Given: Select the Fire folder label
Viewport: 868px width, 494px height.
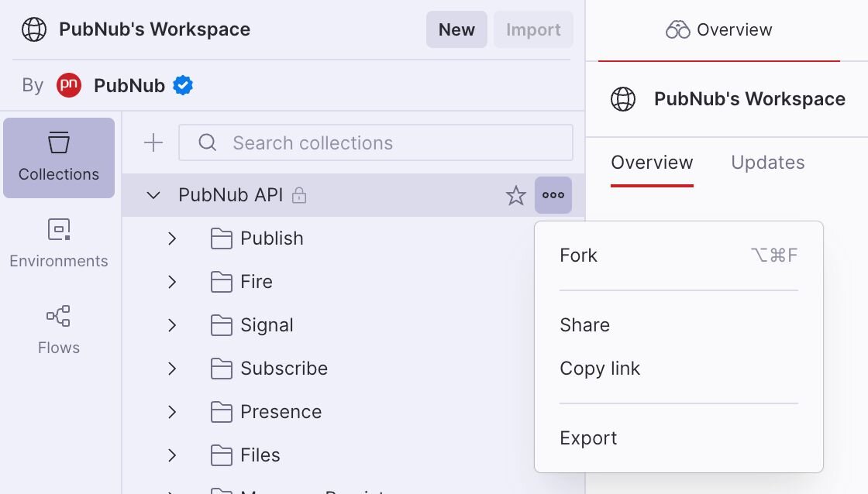Looking at the screenshot, I should click(257, 282).
